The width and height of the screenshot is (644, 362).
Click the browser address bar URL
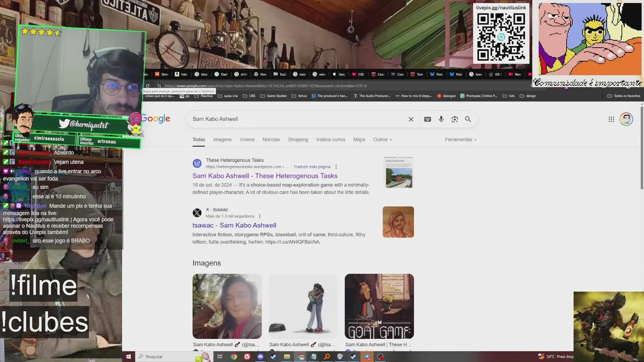(x=265, y=86)
